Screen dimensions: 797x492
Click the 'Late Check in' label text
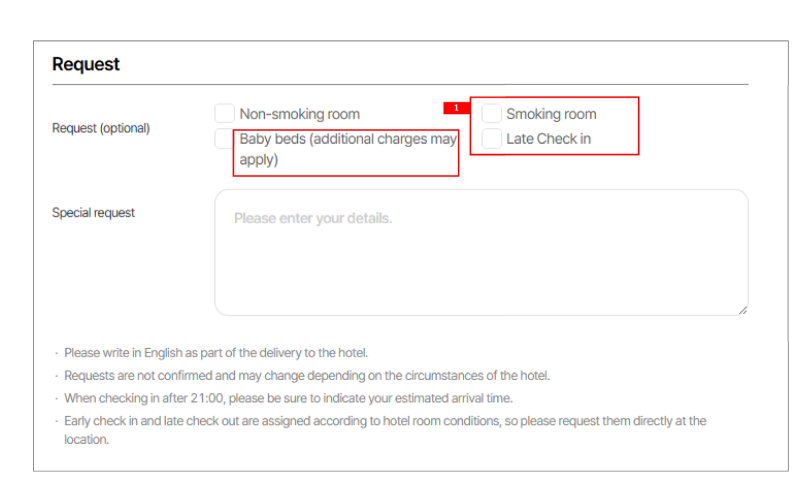(548, 139)
